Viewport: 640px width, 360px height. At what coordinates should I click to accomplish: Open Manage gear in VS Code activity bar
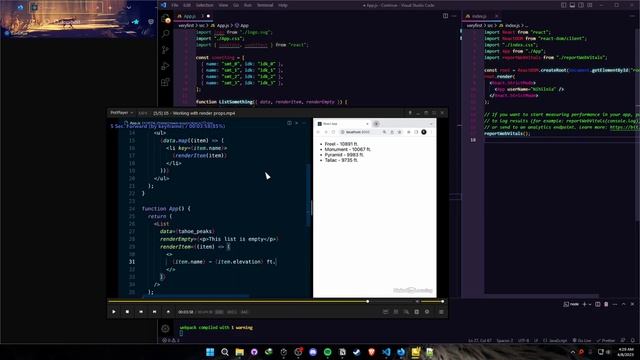click(165, 328)
